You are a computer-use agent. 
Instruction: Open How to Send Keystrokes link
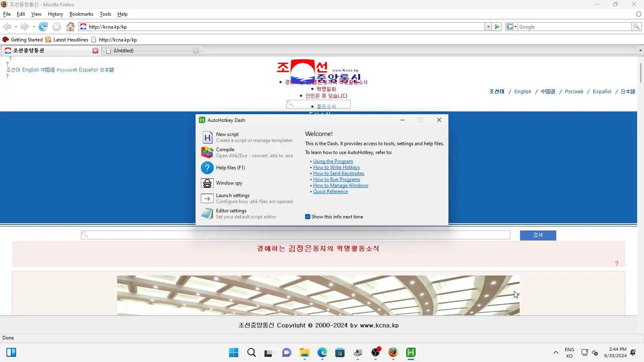click(x=339, y=173)
